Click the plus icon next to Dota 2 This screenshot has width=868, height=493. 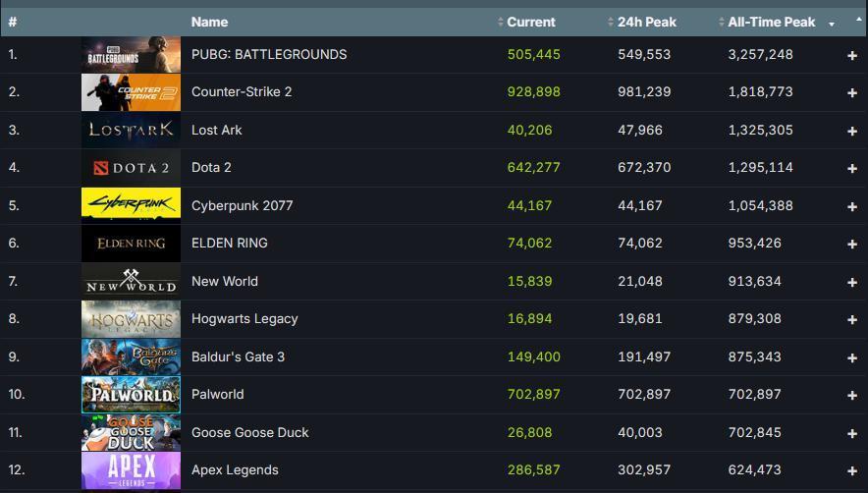click(x=851, y=168)
